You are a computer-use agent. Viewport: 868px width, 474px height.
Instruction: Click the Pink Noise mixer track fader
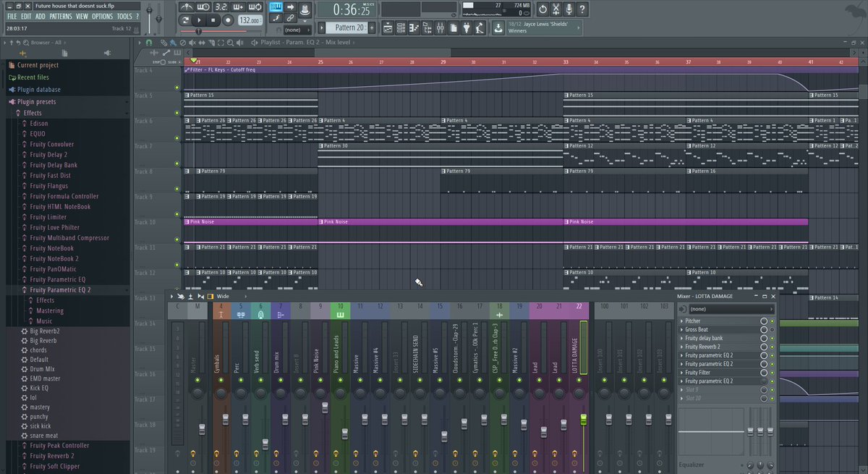point(325,407)
